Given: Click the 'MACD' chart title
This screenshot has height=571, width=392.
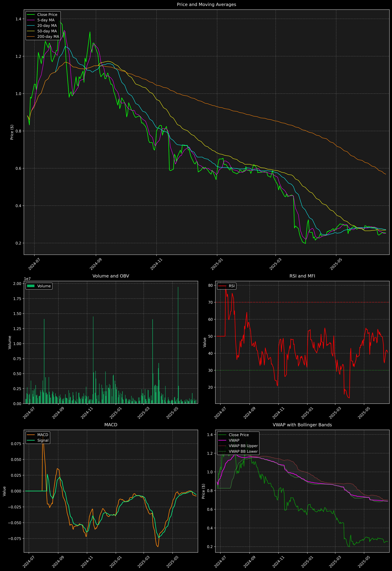Looking at the screenshot, I should coord(111,425).
